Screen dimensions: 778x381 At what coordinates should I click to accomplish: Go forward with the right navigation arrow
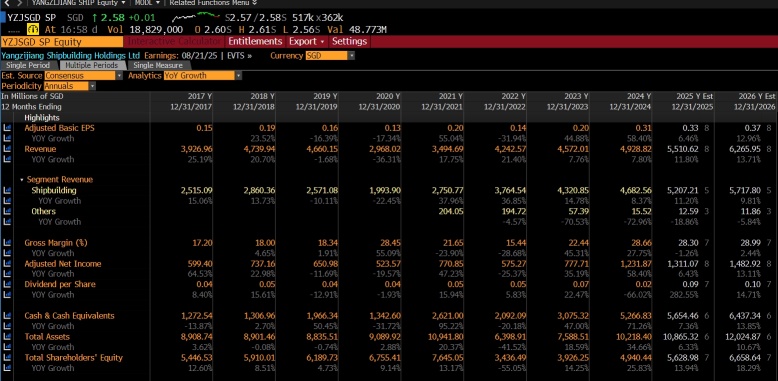pos(19,2)
